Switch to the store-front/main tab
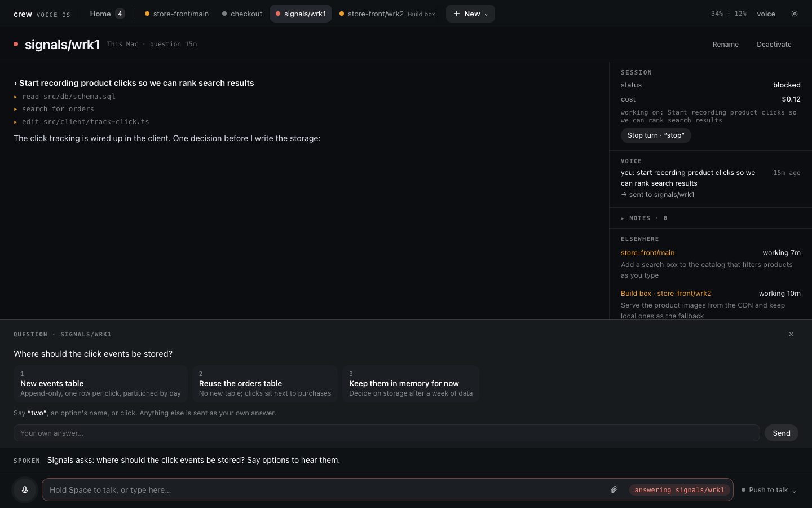812x508 pixels. click(176, 14)
